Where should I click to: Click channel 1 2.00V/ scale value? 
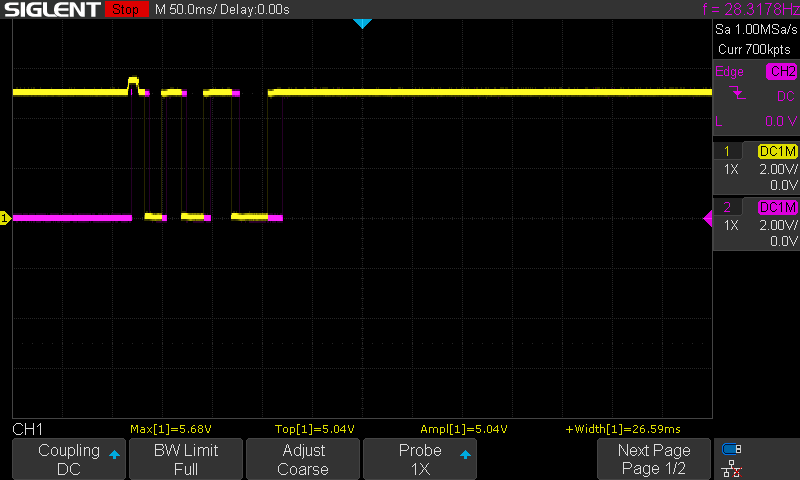click(778, 169)
